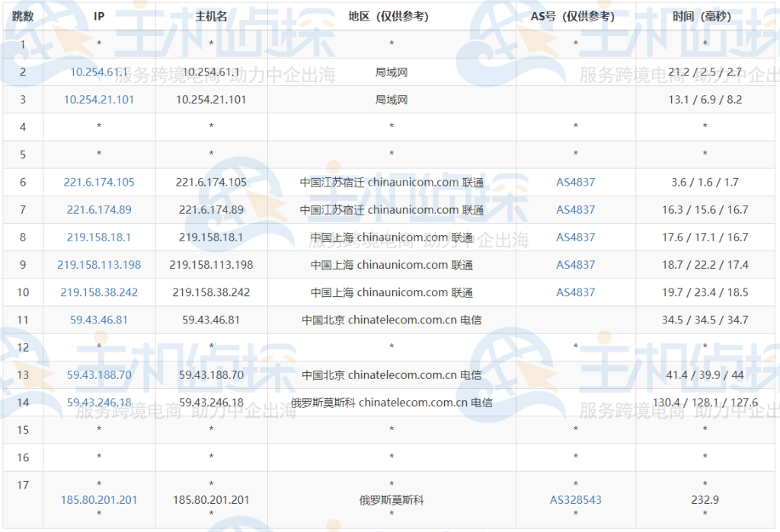Click the 地区 (仅供参考) column header
The height and width of the screenshot is (532, 780).
(391, 16)
